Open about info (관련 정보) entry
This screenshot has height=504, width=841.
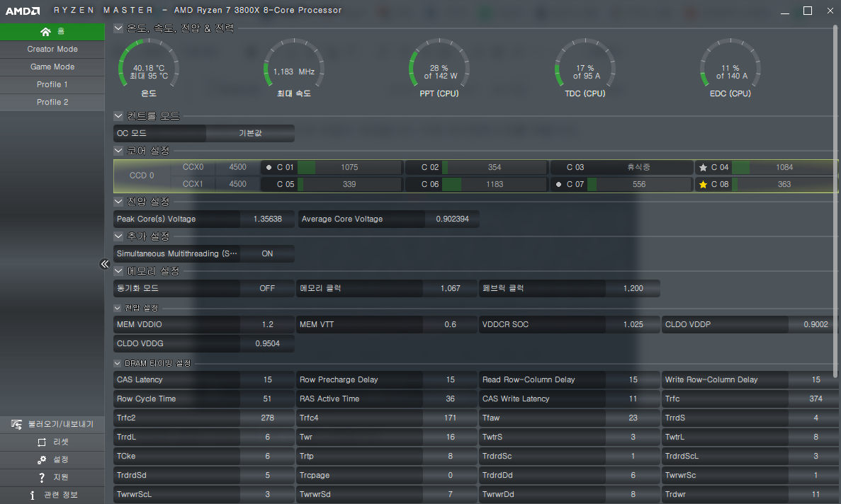(52, 495)
